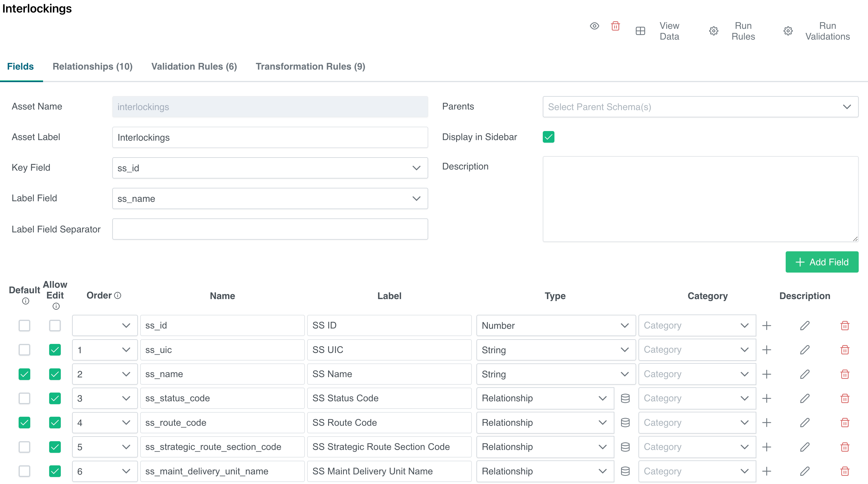Screen dimensions: 868x484
Task: Enable Default checkbox for ss_uic
Action: point(24,350)
